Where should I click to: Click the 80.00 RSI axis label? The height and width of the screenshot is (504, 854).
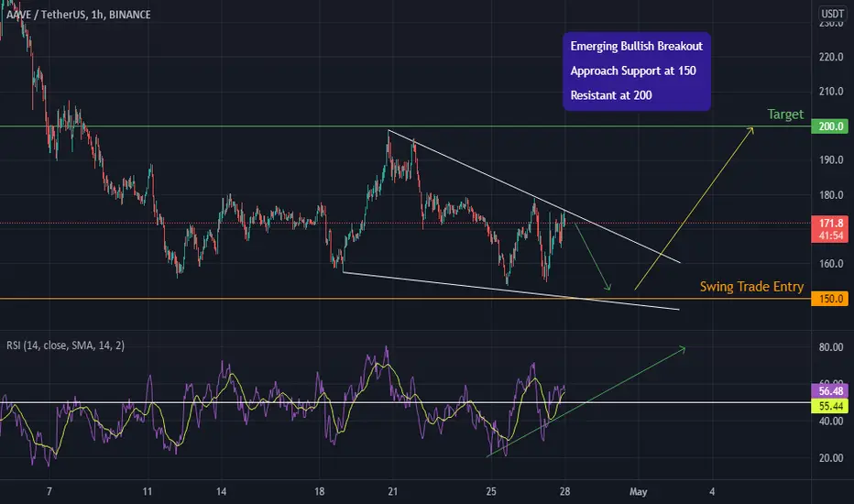click(x=830, y=347)
